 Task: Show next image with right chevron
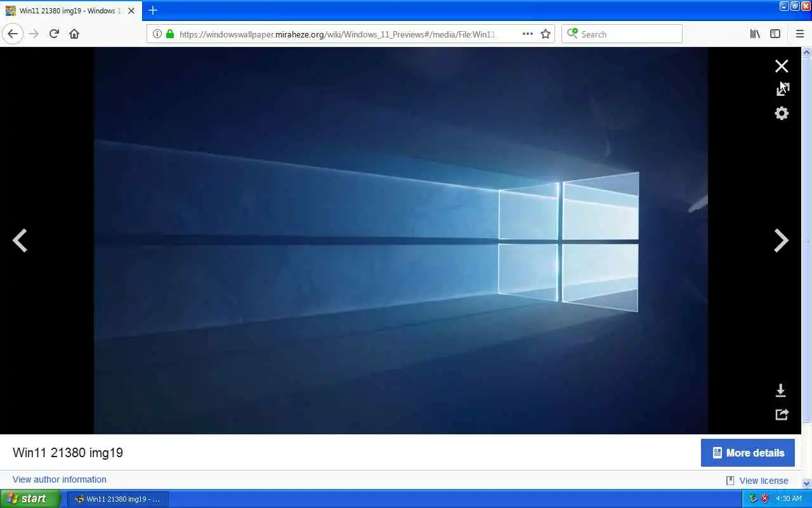point(781,241)
